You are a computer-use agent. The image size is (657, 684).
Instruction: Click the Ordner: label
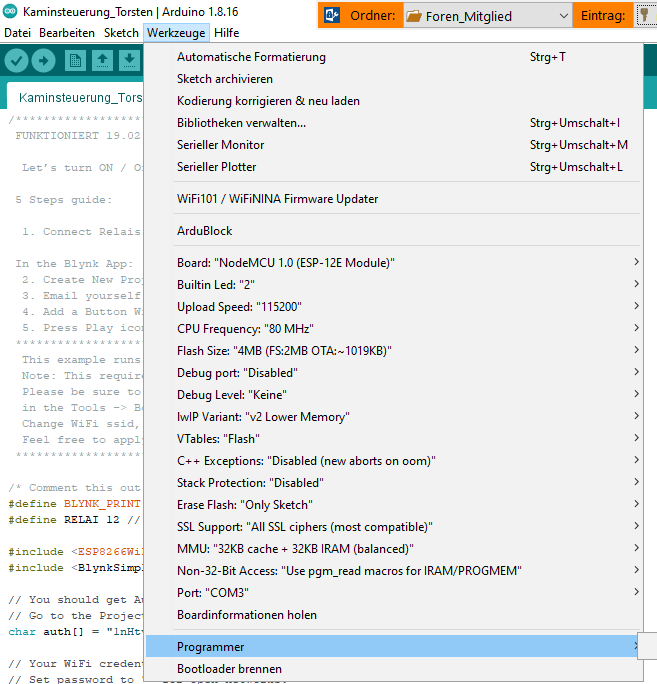(373, 16)
